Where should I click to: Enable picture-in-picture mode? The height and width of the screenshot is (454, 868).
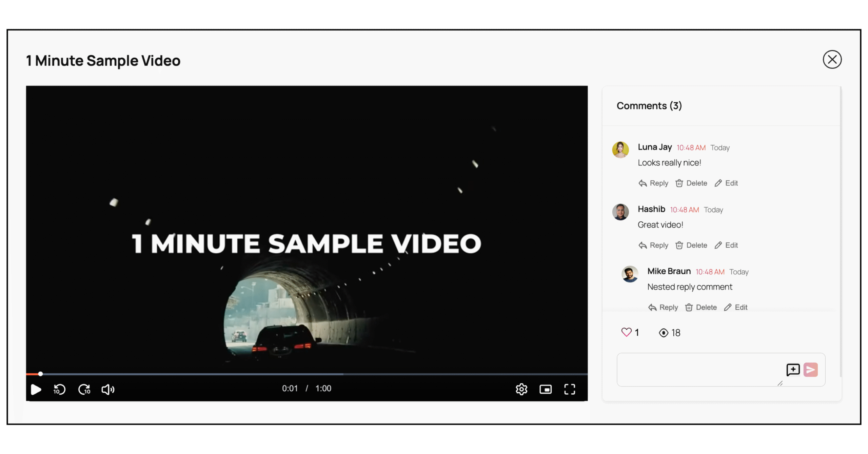(546, 389)
